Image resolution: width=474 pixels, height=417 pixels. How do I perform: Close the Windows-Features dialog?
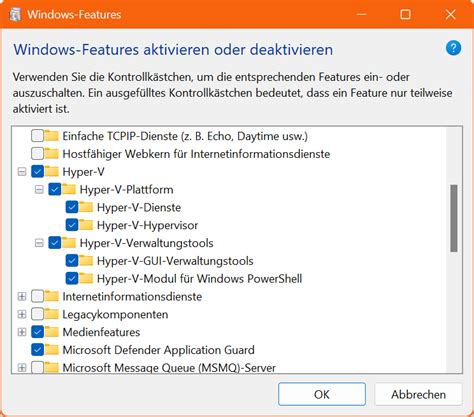tap(450, 14)
